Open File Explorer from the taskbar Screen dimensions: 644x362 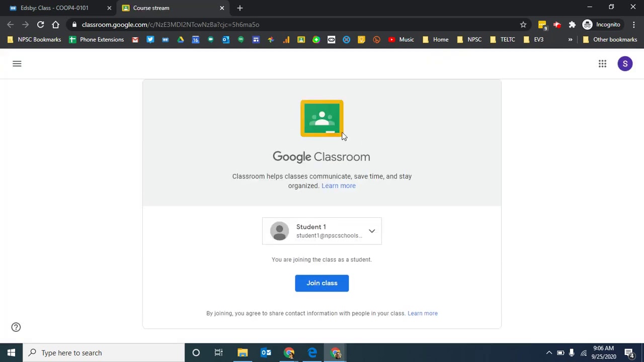tap(243, 352)
